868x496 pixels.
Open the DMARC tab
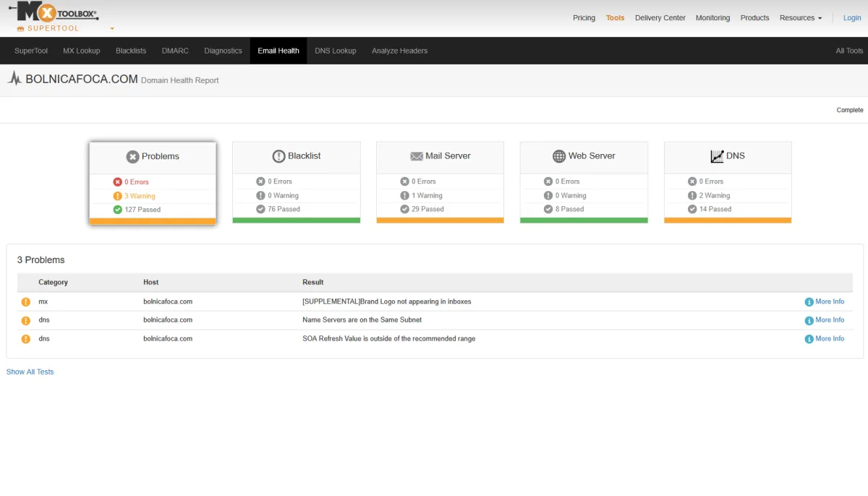tap(175, 51)
